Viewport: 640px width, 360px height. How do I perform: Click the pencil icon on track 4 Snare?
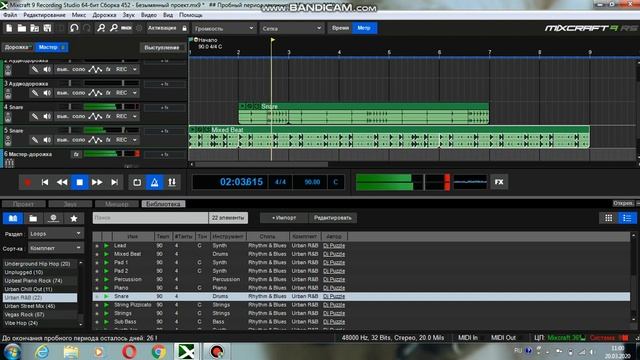coord(35,116)
